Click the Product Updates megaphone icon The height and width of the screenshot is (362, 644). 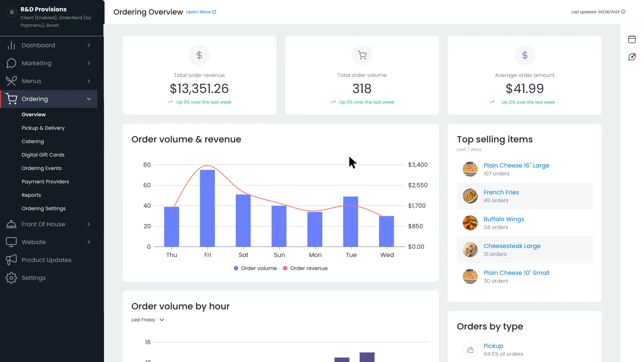pyautogui.click(x=11, y=260)
